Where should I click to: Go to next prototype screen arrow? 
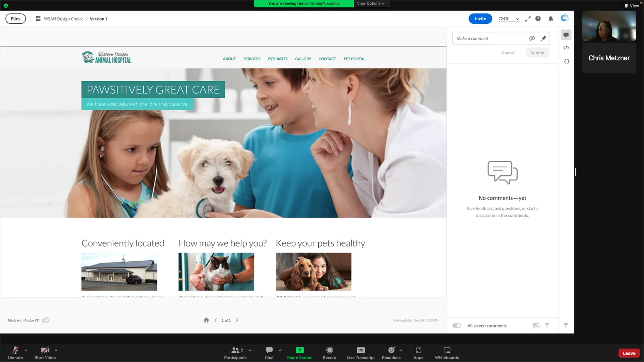tap(237, 320)
